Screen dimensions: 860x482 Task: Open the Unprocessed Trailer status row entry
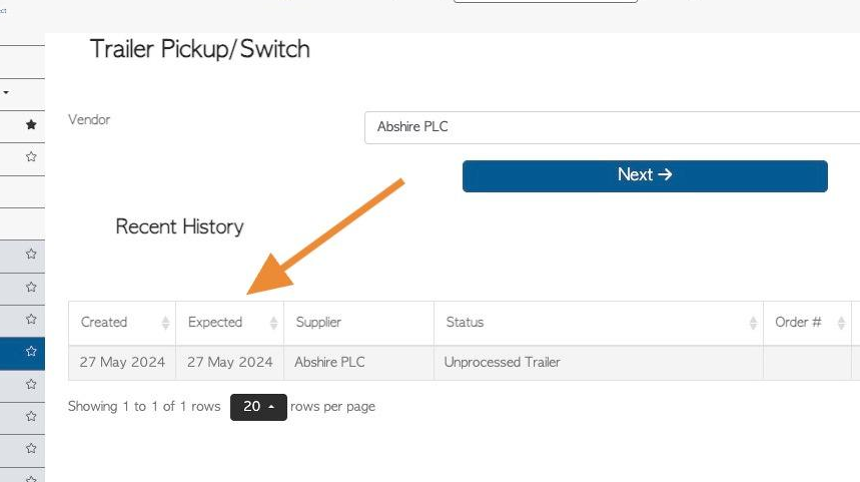pos(502,362)
